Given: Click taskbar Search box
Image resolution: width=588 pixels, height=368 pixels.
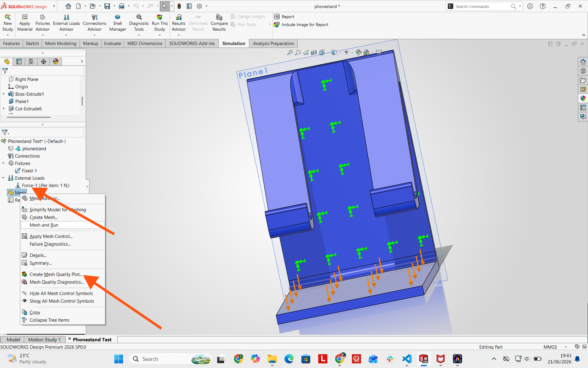Looking at the screenshot, I should (171, 359).
